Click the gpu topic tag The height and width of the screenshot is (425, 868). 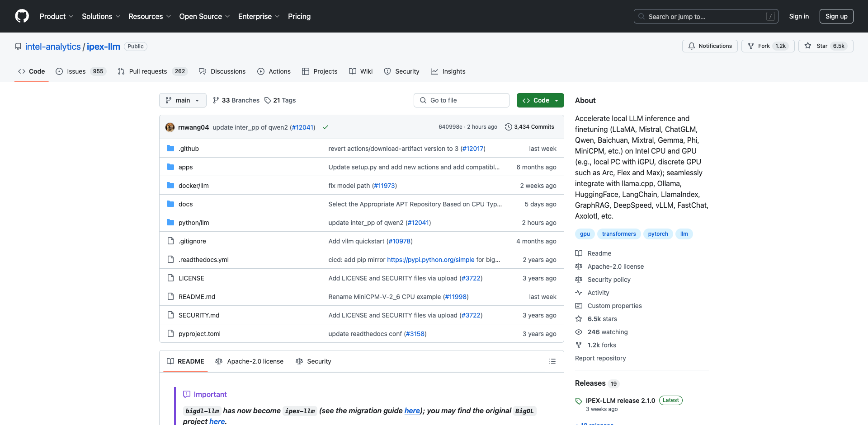[585, 234]
